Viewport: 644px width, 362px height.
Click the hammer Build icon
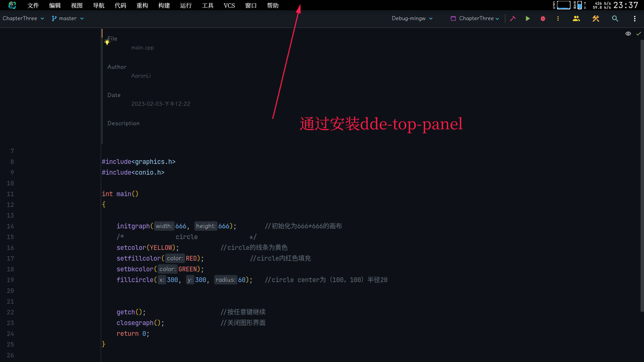click(x=513, y=18)
